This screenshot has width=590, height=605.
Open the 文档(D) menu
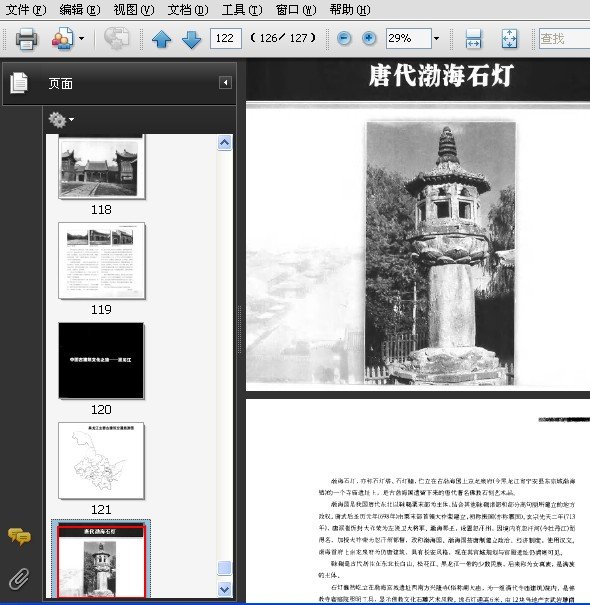(188, 9)
